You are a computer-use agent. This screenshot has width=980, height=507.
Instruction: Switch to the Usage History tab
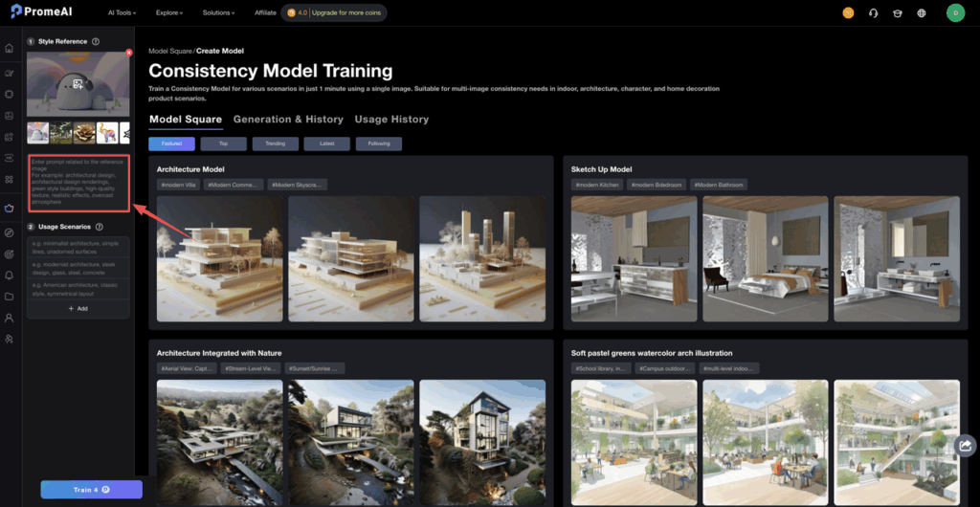point(391,120)
